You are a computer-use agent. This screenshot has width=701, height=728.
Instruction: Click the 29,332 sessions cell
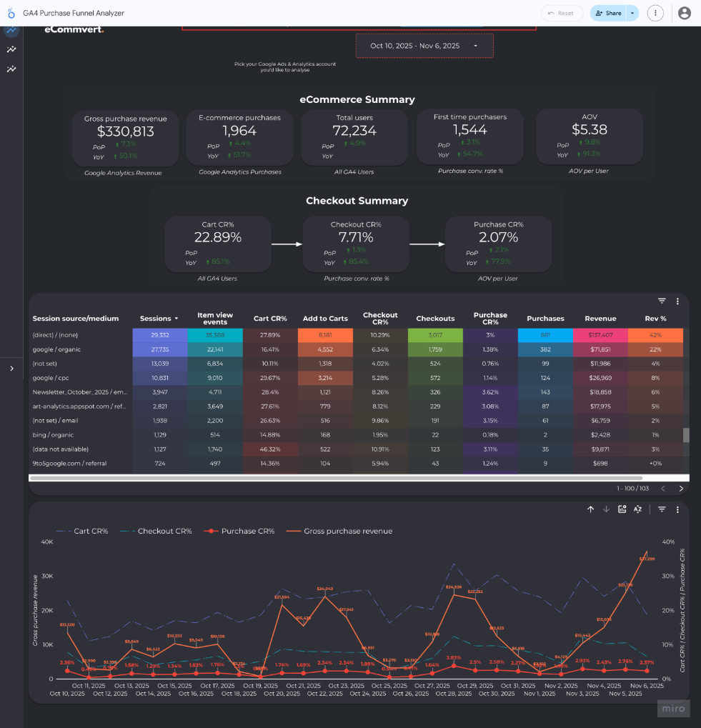[159, 335]
